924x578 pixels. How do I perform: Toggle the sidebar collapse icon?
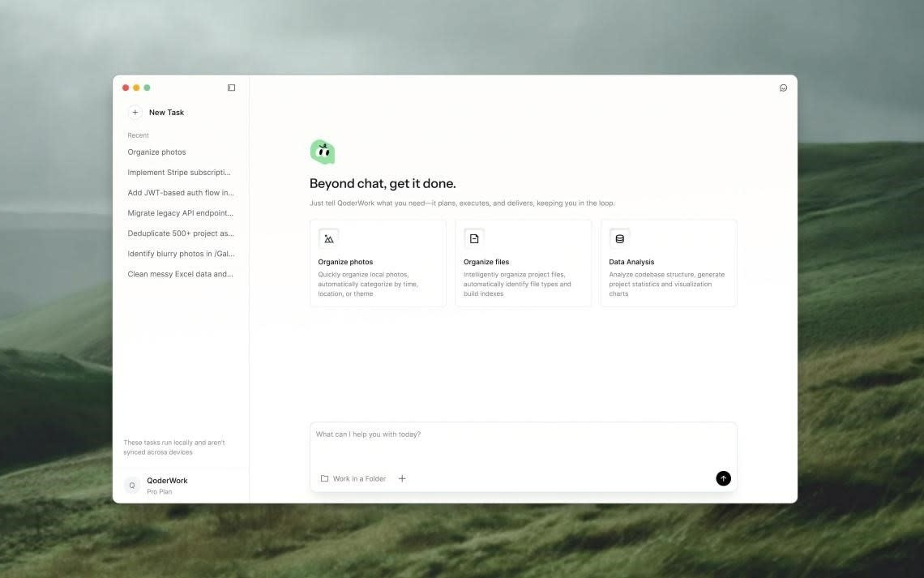231,88
